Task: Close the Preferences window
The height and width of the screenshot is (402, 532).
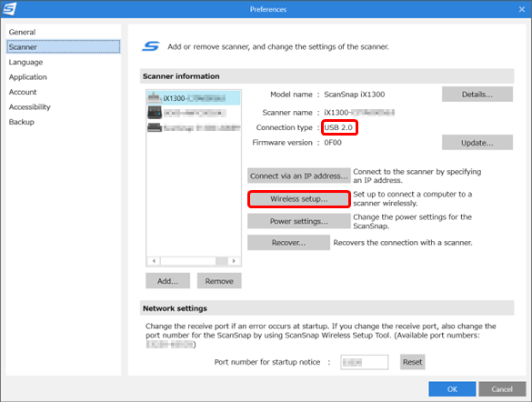Action: [x=522, y=9]
